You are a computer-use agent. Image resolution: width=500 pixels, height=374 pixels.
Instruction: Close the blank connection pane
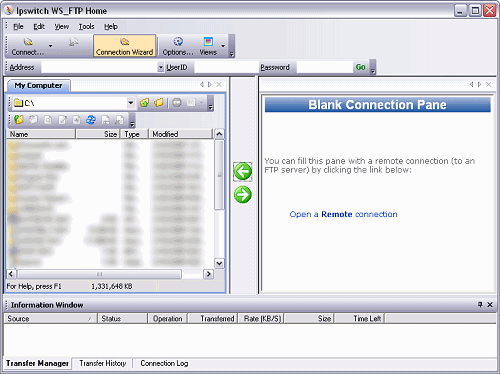pyautogui.click(x=489, y=84)
